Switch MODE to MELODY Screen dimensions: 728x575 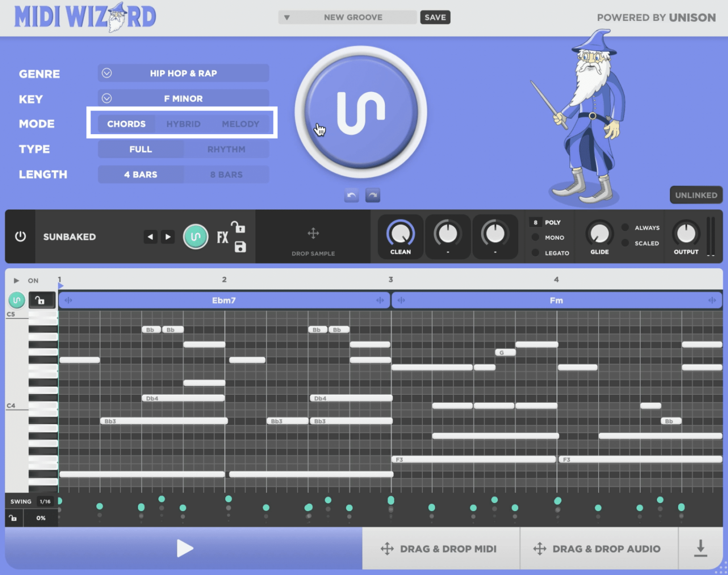pyautogui.click(x=240, y=124)
